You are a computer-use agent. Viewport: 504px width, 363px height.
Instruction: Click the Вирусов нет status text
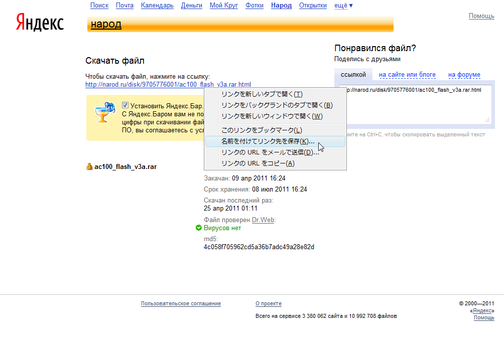click(222, 228)
